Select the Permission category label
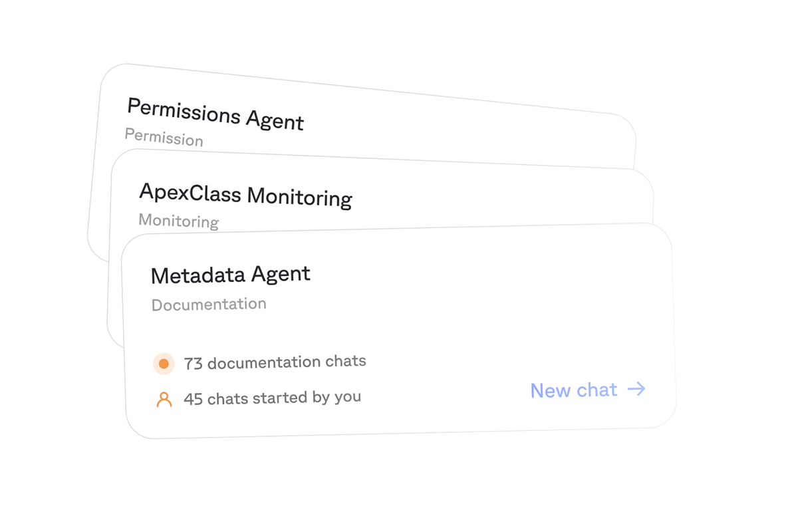Image resolution: width=798 pixels, height=532 pixels. (164, 137)
